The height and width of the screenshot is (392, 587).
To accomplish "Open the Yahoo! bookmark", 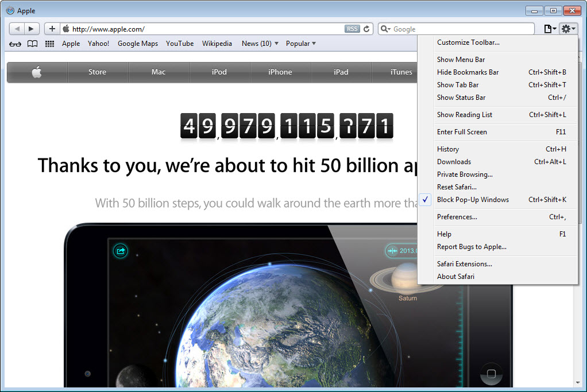I will tap(98, 44).
